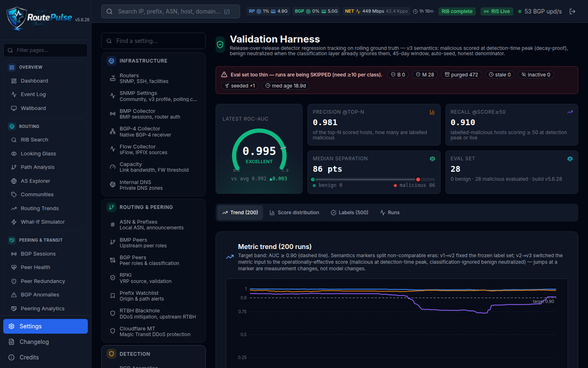Click the logout icon in top bar

coord(572,11)
